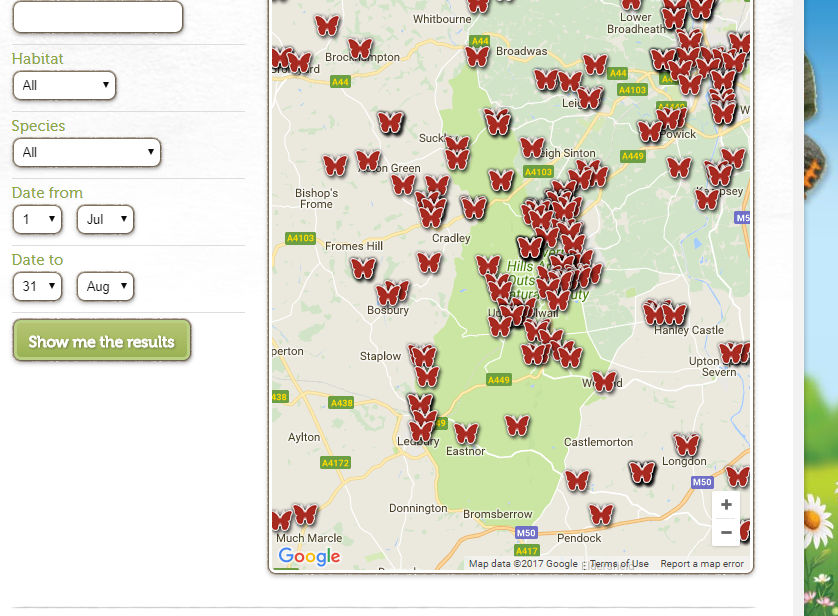Click the butterfly marker near Eastnor
The height and width of the screenshot is (616, 838).
[466, 433]
